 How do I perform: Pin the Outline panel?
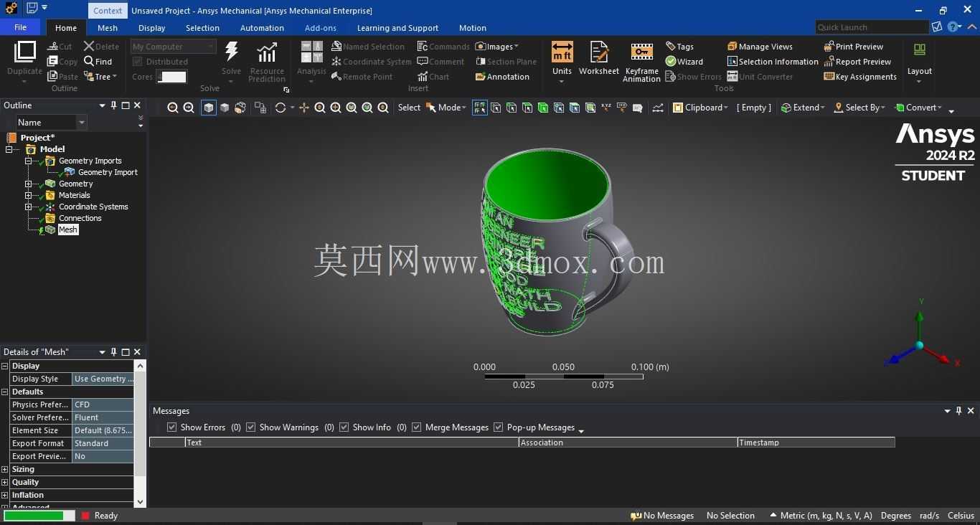point(113,105)
